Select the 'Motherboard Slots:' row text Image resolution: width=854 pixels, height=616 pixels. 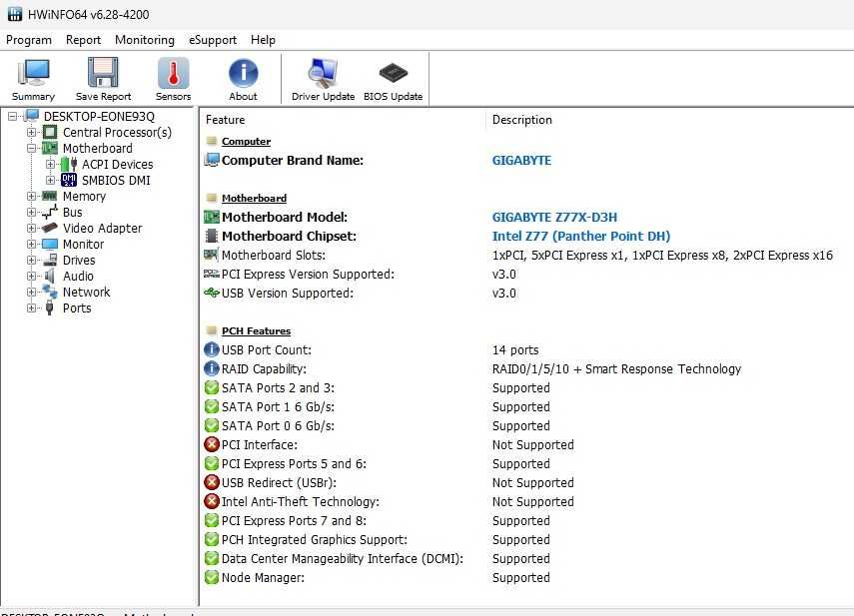tap(274, 256)
